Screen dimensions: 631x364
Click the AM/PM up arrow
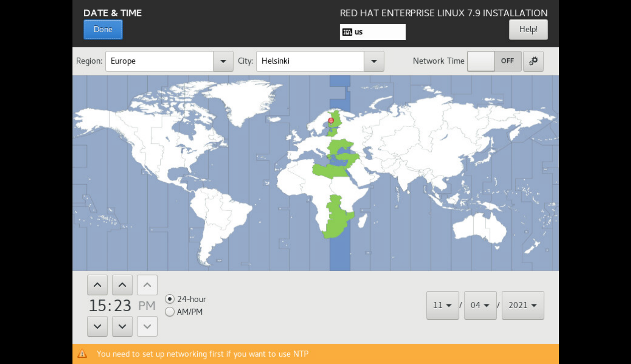pyautogui.click(x=147, y=285)
